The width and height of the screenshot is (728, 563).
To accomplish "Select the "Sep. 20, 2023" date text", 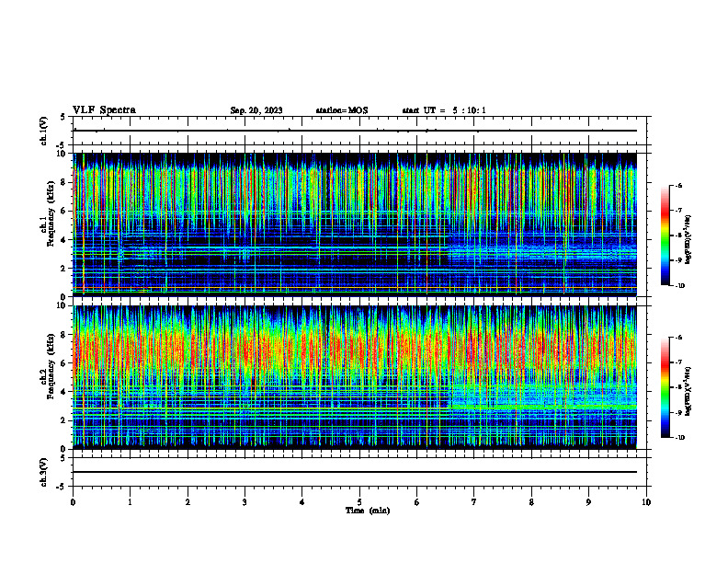I will pyautogui.click(x=256, y=110).
